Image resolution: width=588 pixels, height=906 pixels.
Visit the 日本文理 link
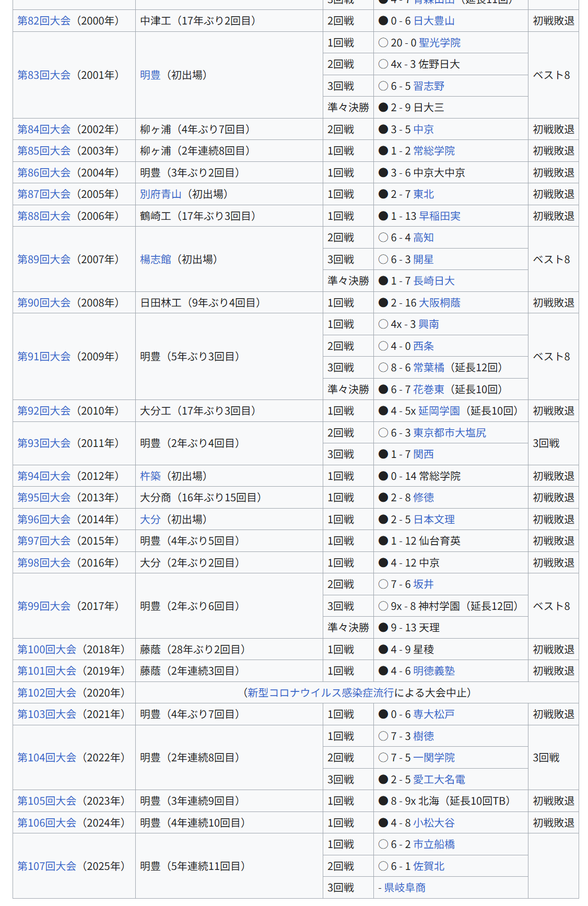click(x=434, y=520)
